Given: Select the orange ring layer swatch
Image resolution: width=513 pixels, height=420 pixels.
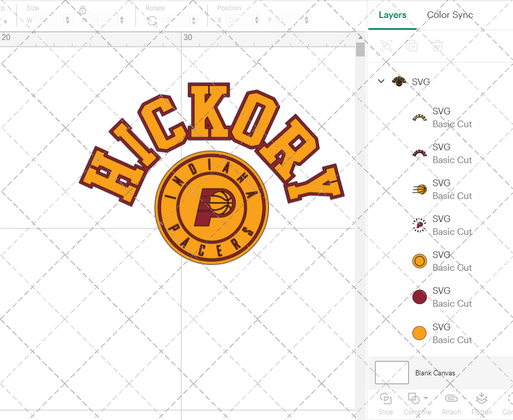Looking at the screenshot, I should 420,261.
